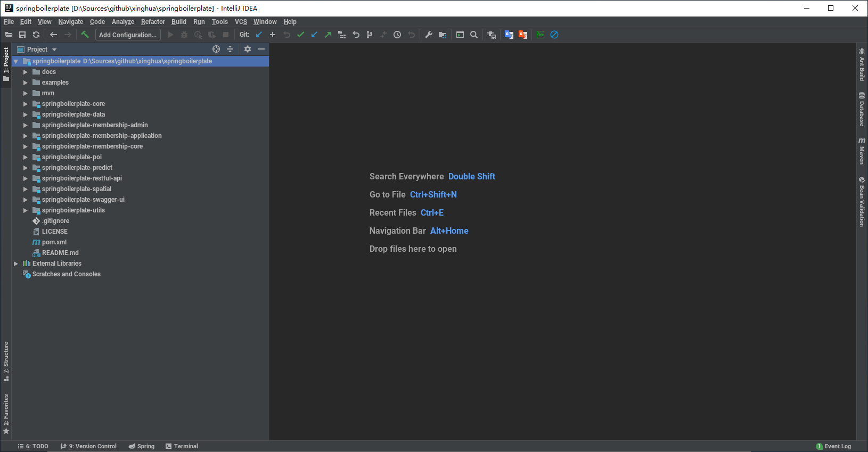The width and height of the screenshot is (868, 452).
Task: Open Settings via the wrench icon
Action: (429, 35)
